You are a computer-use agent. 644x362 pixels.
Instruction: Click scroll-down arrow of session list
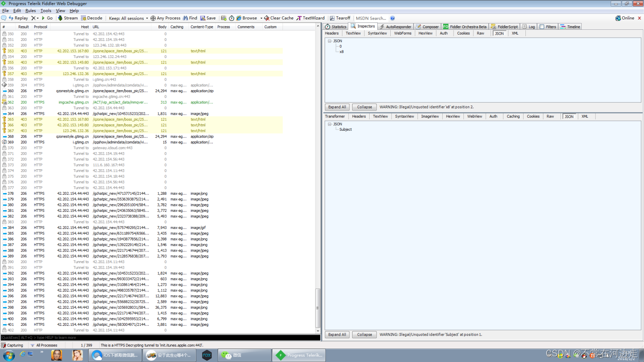318,331
